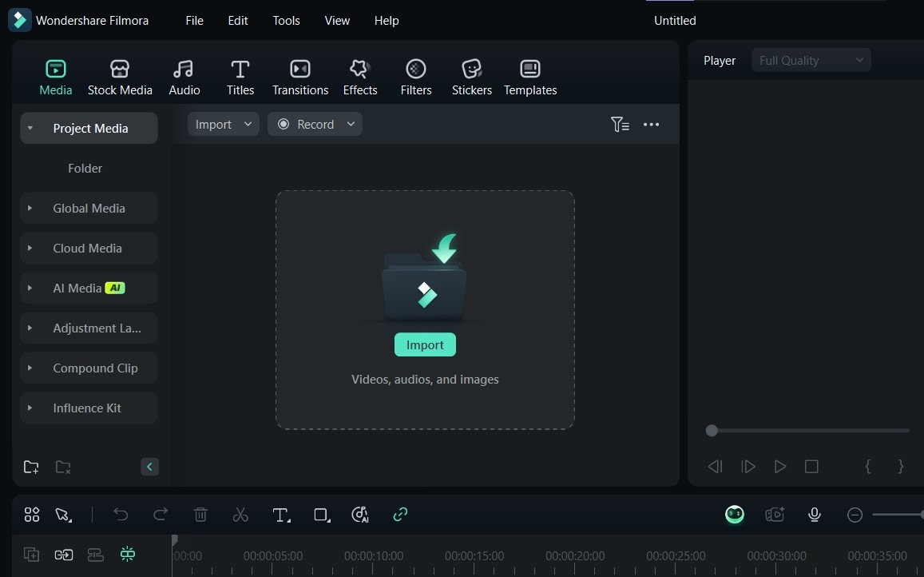The width and height of the screenshot is (924, 577).
Task: Click the delete trash icon
Action: (200, 515)
